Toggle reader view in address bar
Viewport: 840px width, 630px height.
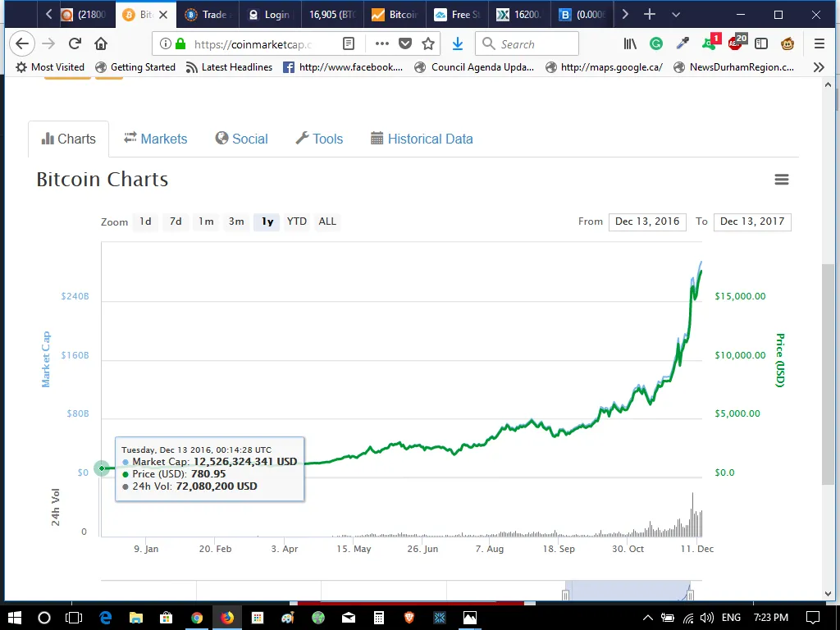348,44
